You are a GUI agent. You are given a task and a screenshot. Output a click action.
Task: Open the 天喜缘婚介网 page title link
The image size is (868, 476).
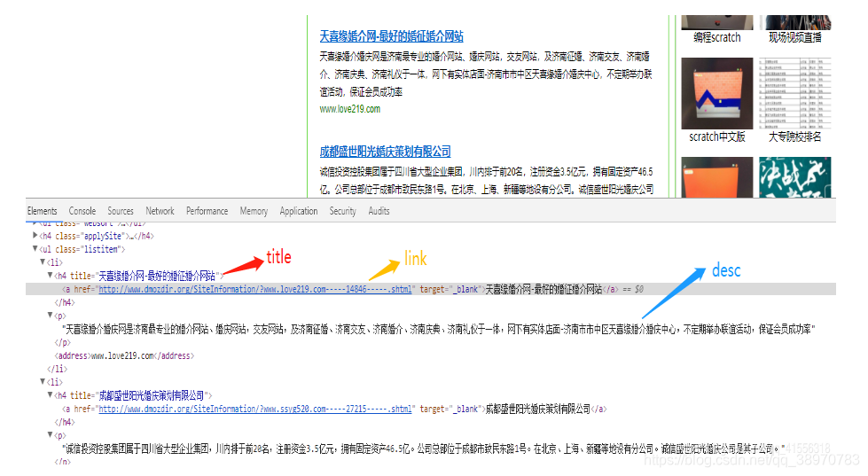click(x=391, y=36)
